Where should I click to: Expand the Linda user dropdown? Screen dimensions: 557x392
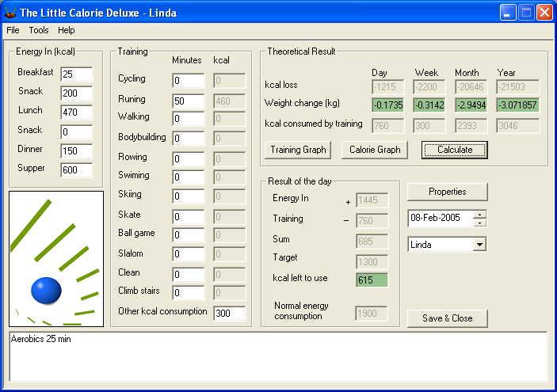[479, 244]
